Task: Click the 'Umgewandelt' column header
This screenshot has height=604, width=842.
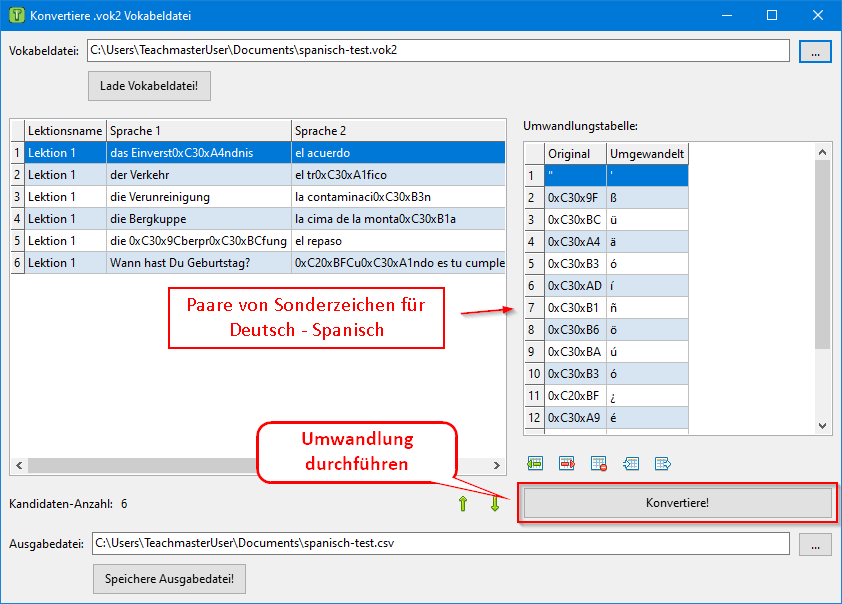Action: (x=647, y=153)
